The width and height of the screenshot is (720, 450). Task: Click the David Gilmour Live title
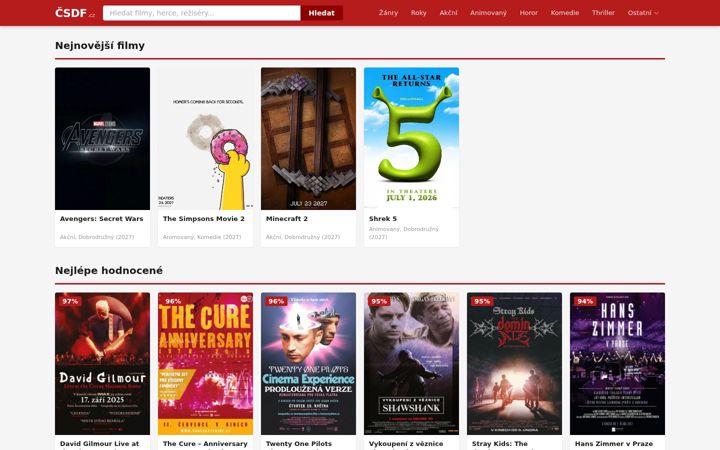point(99,444)
